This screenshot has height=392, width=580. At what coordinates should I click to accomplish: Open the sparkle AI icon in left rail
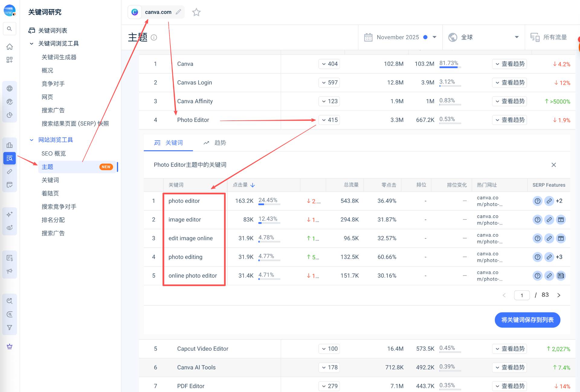[x=9, y=214]
